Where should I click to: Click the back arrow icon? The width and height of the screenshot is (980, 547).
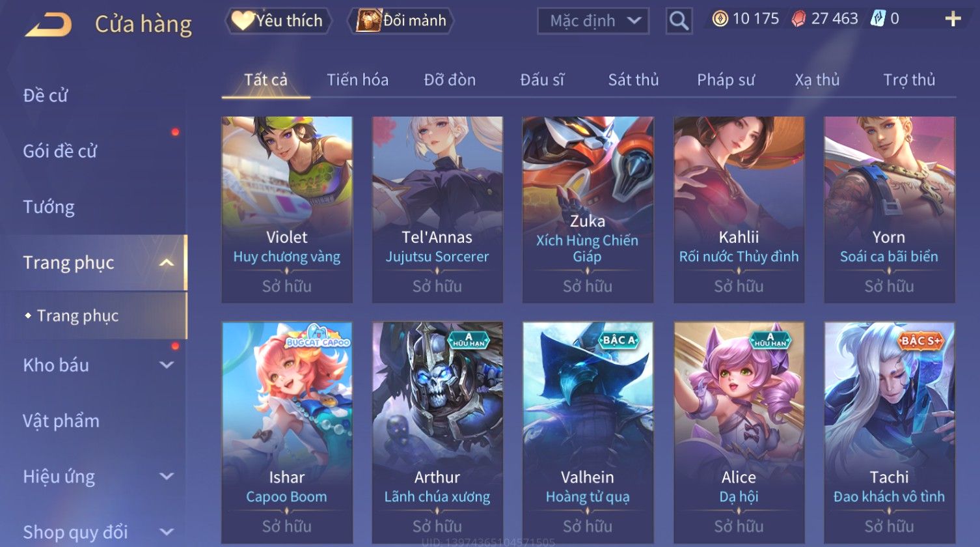tap(48, 25)
